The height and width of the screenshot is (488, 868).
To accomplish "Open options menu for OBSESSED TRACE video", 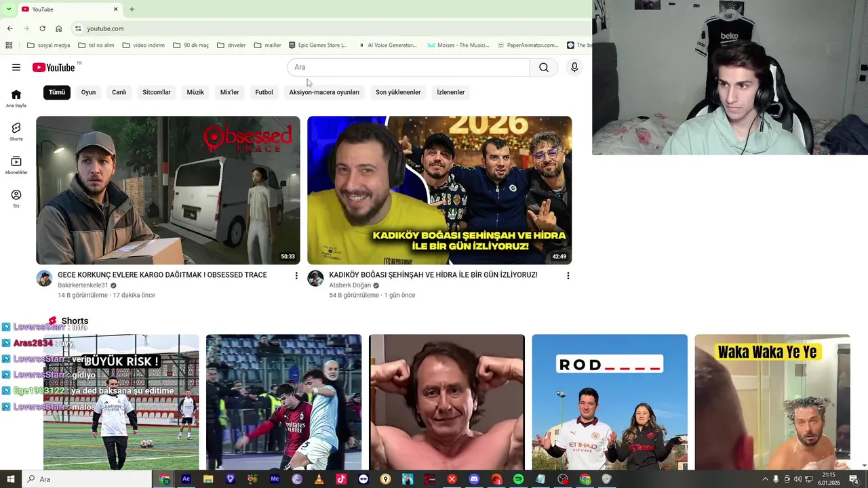I will pos(296,275).
